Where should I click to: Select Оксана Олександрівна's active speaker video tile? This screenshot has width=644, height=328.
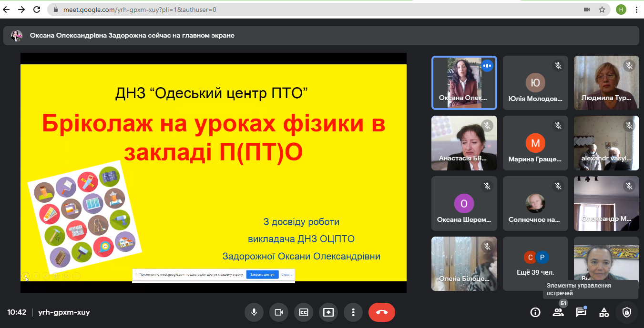[x=464, y=83]
